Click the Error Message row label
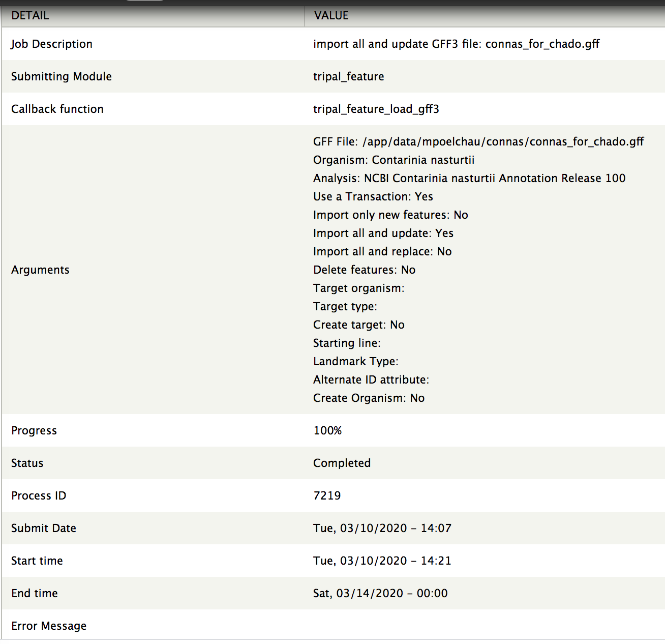665x644 pixels. [x=49, y=626]
